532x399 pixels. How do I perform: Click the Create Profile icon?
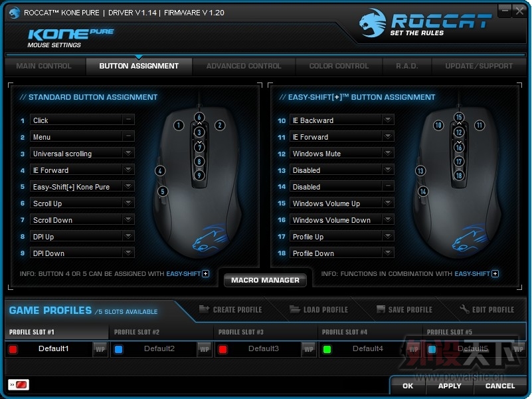(204, 309)
